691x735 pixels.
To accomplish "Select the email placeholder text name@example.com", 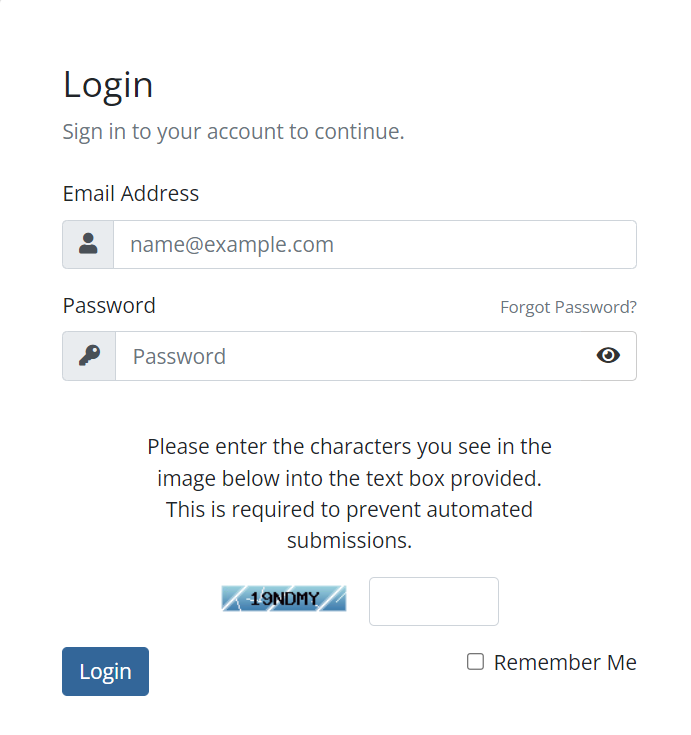I will (x=232, y=244).
